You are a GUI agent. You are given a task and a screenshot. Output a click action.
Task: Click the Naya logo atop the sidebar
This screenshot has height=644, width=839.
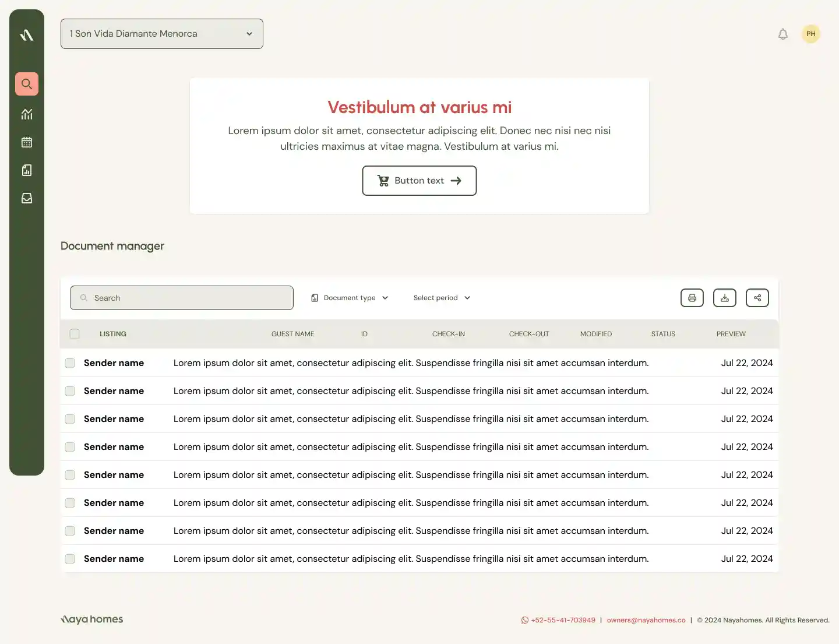tap(27, 36)
